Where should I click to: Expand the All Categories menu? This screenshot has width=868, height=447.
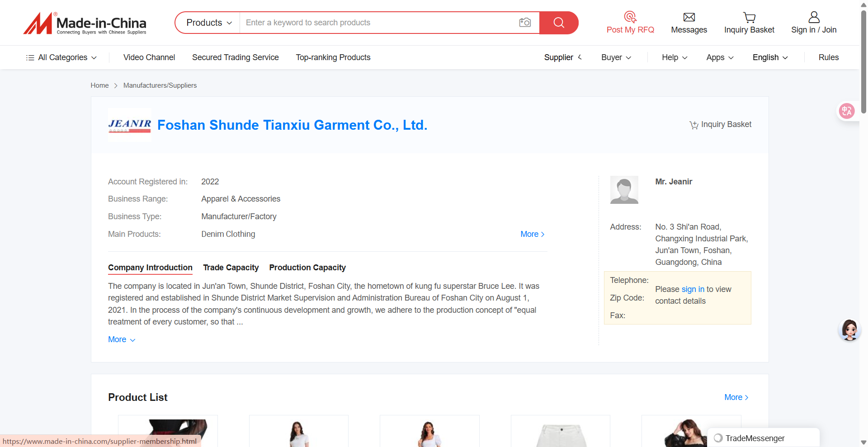[62, 57]
